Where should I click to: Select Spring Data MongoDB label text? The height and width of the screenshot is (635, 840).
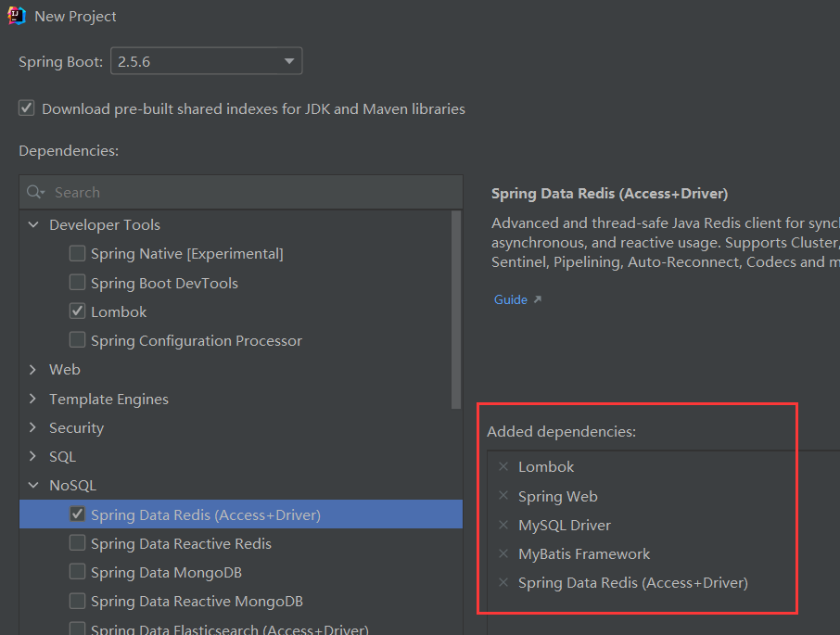click(166, 572)
